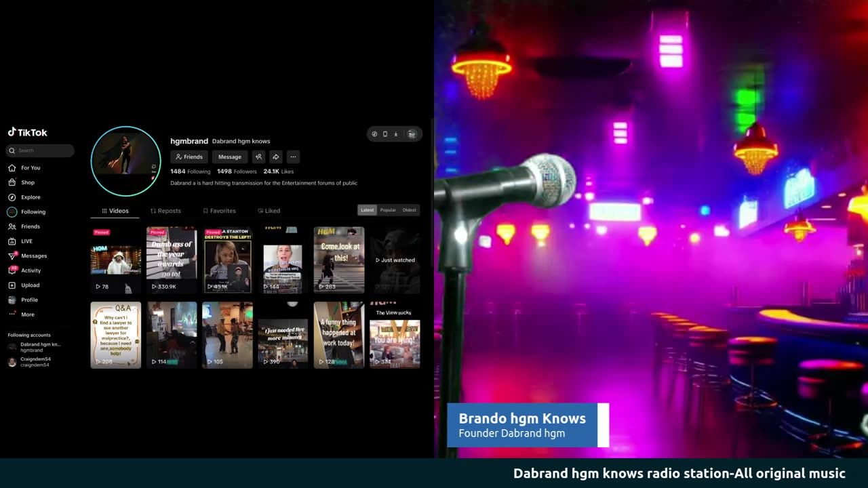The image size is (868, 488).
Task: Click the LIVE TV icon
Action: (12, 241)
